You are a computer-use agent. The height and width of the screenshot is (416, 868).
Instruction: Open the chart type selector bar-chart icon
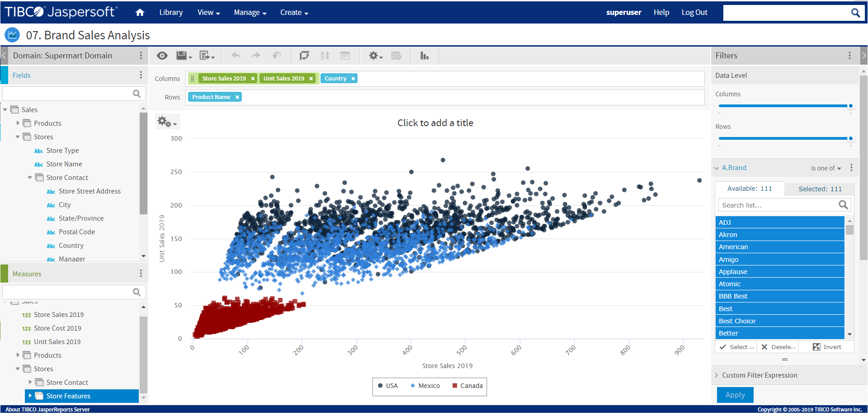pyautogui.click(x=424, y=55)
